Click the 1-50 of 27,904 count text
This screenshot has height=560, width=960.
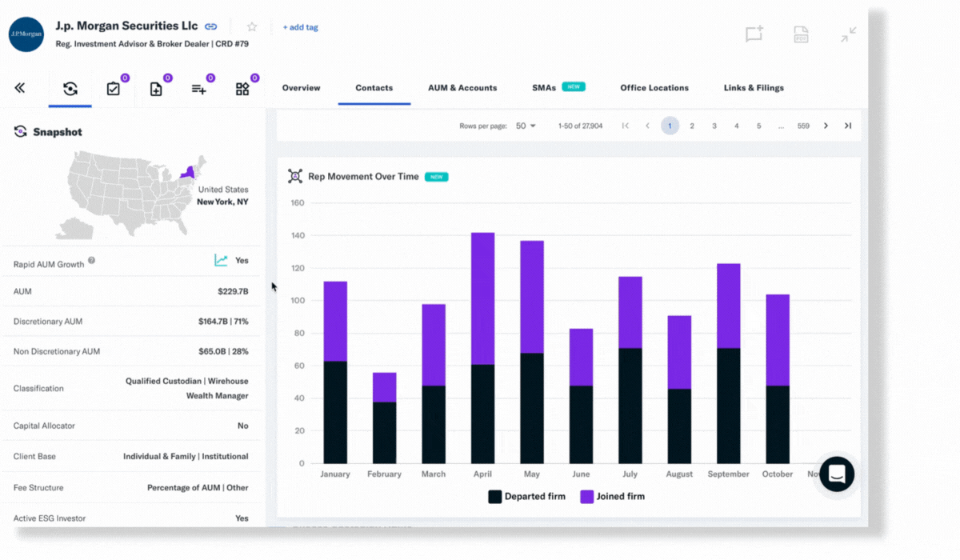click(581, 126)
